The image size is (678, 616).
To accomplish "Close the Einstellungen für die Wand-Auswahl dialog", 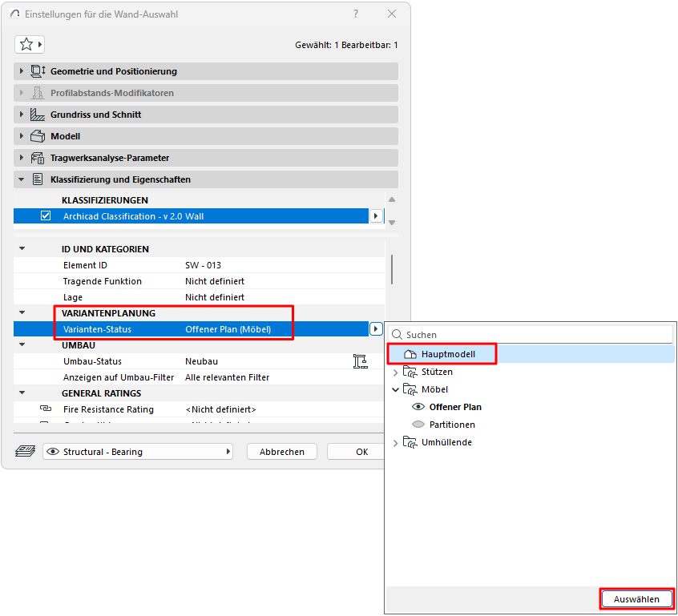I will pos(392,14).
